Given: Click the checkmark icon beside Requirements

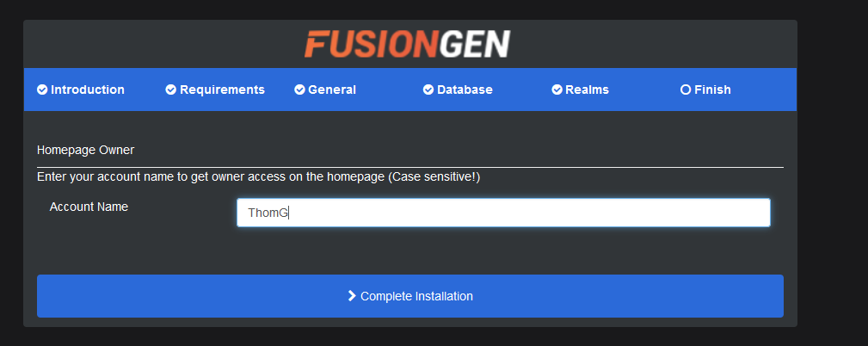Looking at the screenshot, I should (x=171, y=90).
